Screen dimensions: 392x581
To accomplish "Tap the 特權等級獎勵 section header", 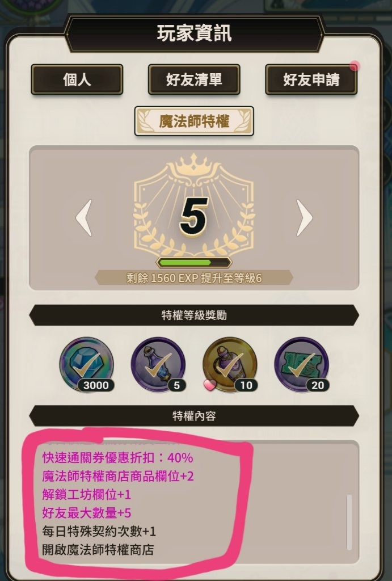I will click(x=194, y=315).
